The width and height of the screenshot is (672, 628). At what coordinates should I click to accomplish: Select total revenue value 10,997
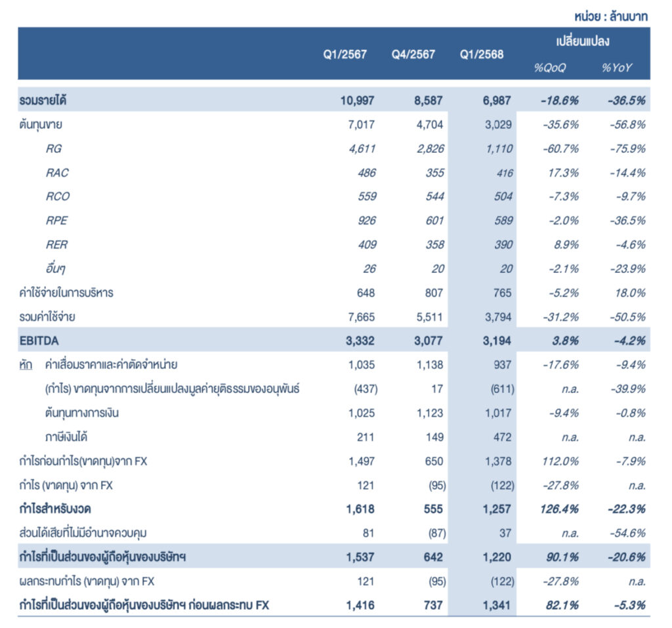(x=358, y=100)
